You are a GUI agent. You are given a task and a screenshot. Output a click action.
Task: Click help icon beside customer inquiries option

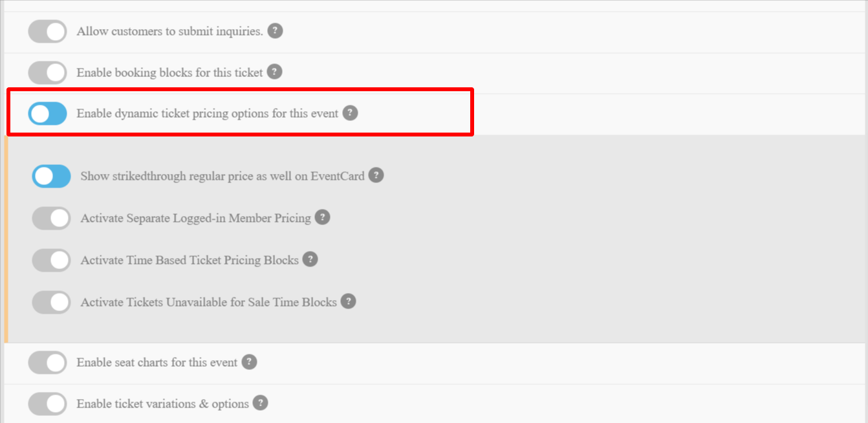click(276, 30)
